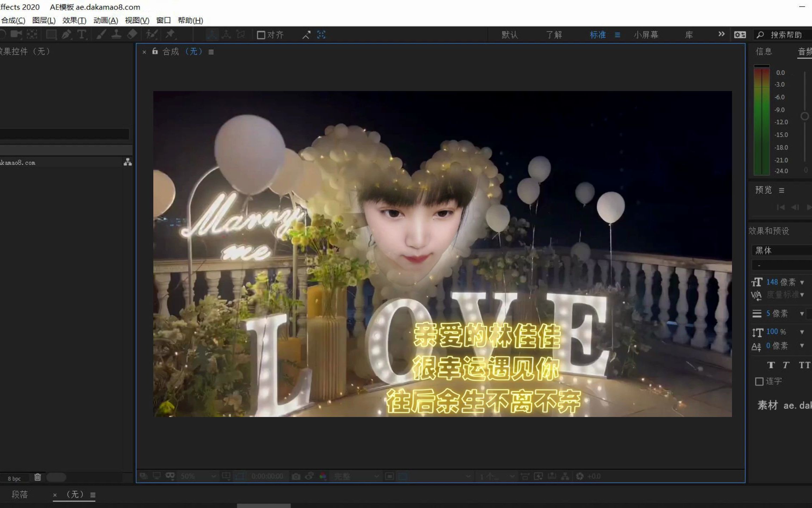812x508 pixels.
Task: Select the Clone Stamp tool
Action: (116, 35)
